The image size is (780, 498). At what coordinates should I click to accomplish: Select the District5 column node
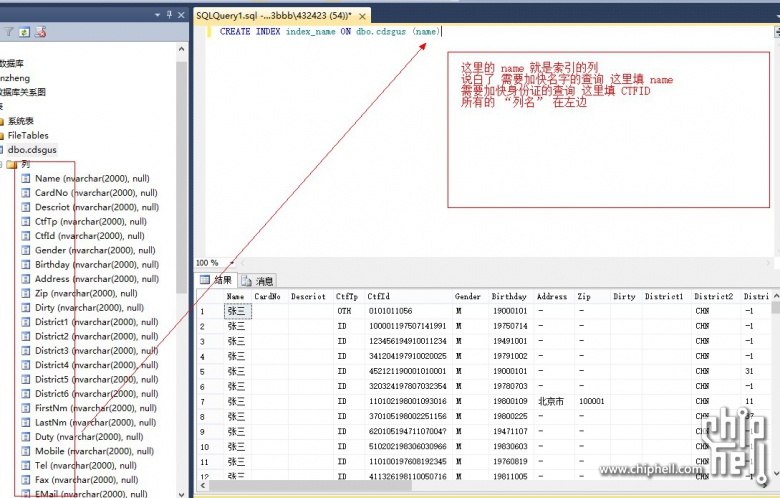[x=97, y=380]
